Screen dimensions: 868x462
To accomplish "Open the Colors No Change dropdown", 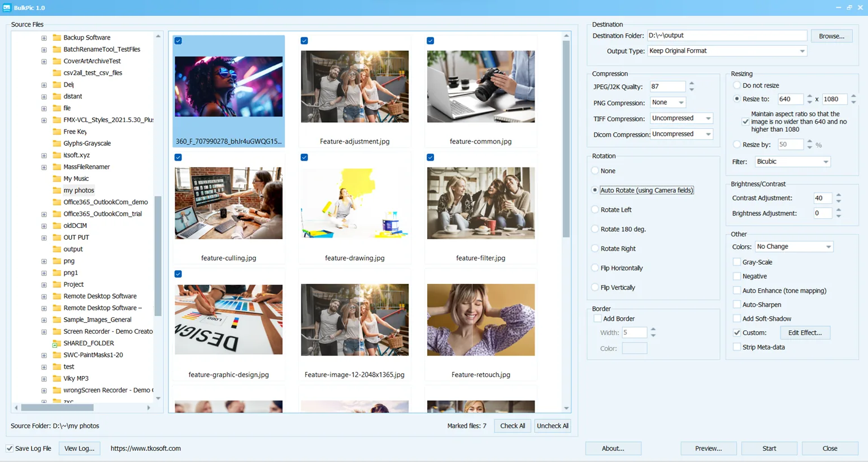I will [794, 247].
